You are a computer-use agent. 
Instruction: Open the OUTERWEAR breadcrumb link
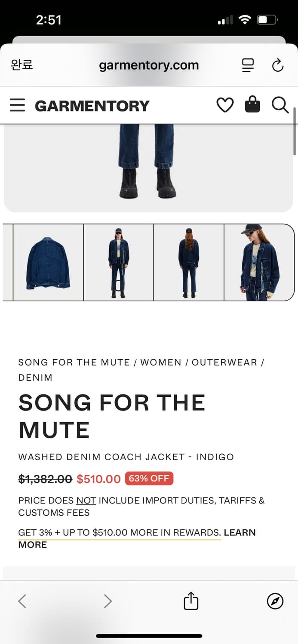coord(224,362)
